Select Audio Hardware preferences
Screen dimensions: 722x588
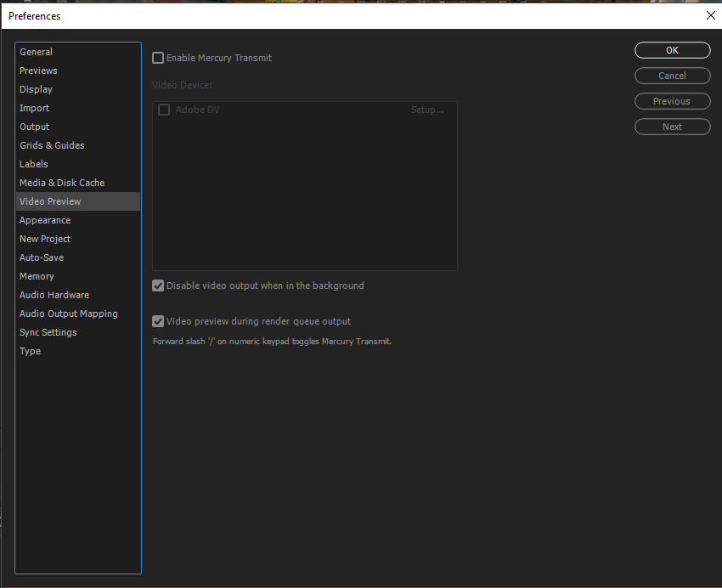pos(54,295)
